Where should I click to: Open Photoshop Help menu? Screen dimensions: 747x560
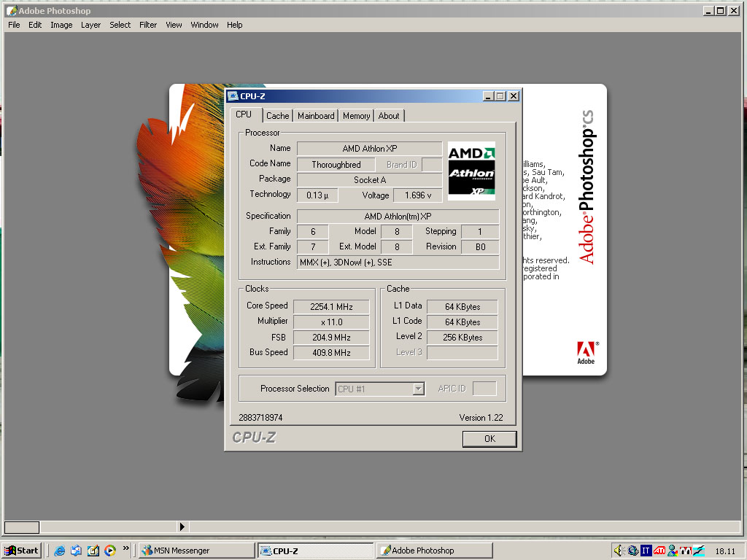[234, 25]
